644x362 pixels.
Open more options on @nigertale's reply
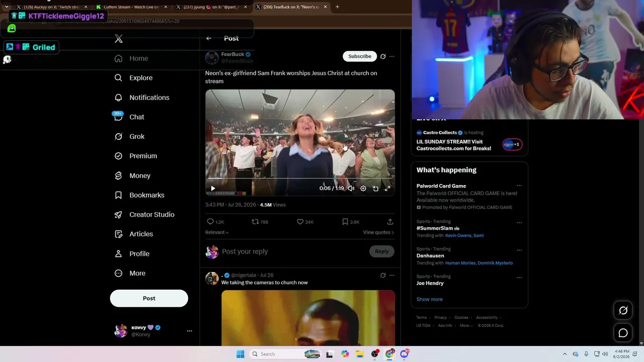click(392, 276)
